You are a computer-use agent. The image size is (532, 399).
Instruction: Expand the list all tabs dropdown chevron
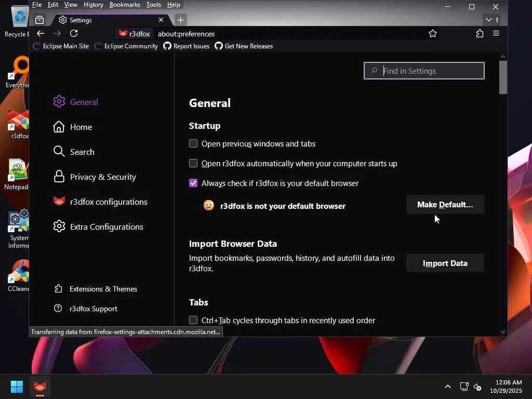[x=491, y=20]
